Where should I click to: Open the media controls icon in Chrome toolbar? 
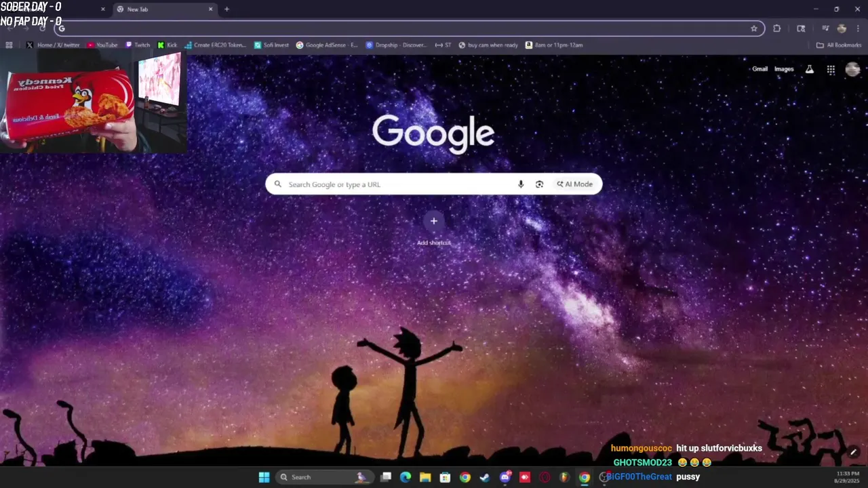point(825,28)
